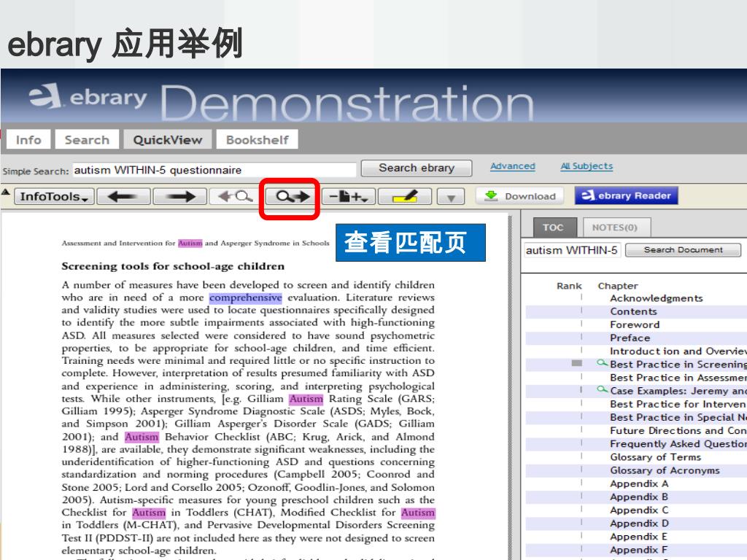Open the page zoom minus/plus control
The width and height of the screenshot is (747, 560).
tap(349, 196)
